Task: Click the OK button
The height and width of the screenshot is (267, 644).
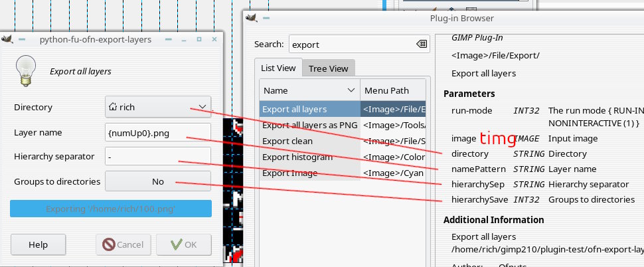Action: click(184, 244)
